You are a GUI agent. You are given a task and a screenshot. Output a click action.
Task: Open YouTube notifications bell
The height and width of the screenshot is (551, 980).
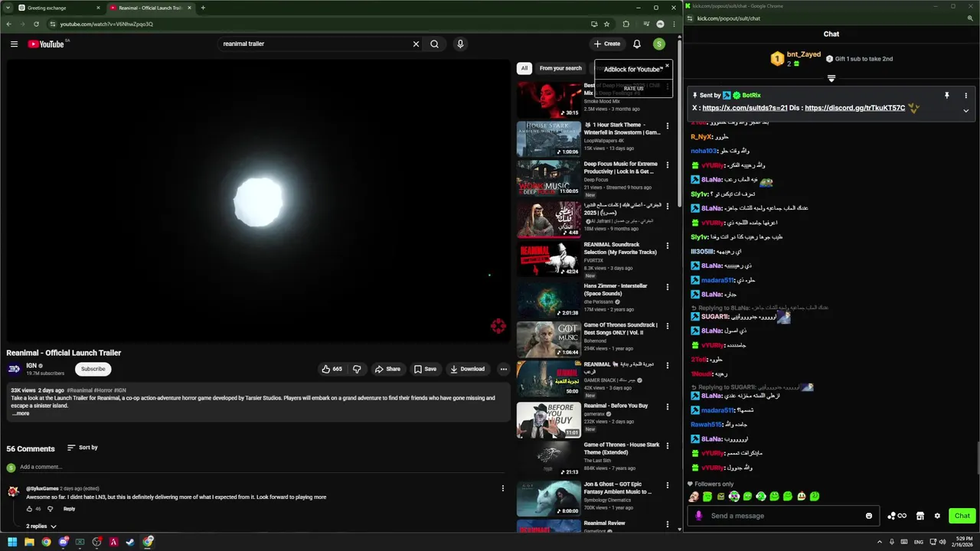point(636,44)
